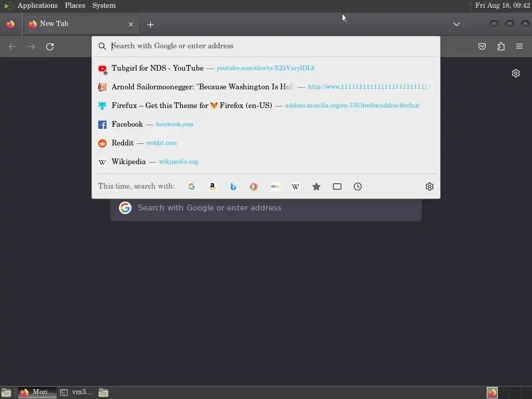The image size is (532, 399).
Task: Open Firefux theme addon suggestion
Action: (266, 105)
